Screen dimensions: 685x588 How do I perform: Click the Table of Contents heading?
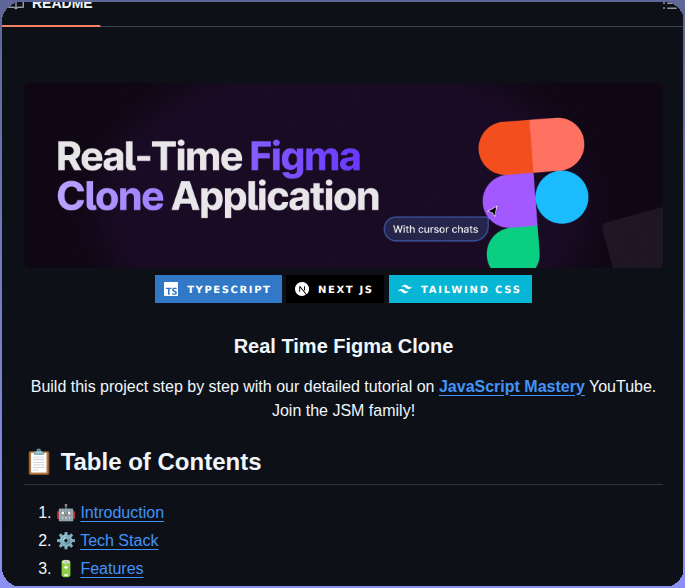click(161, 462)
